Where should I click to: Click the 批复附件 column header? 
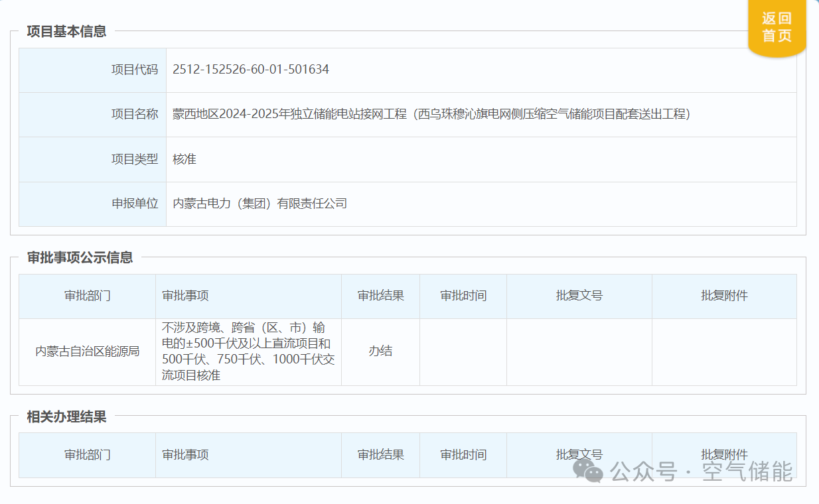click(723, 296)
